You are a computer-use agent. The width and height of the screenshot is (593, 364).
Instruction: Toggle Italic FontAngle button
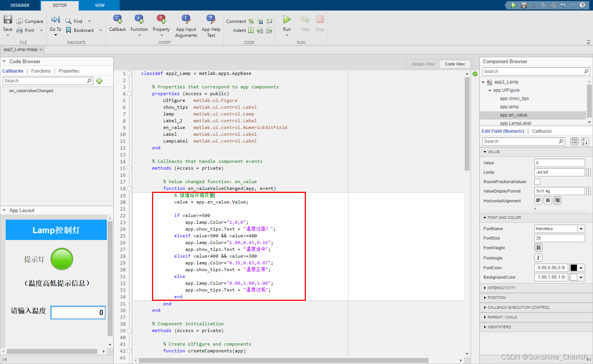[538, 258]
